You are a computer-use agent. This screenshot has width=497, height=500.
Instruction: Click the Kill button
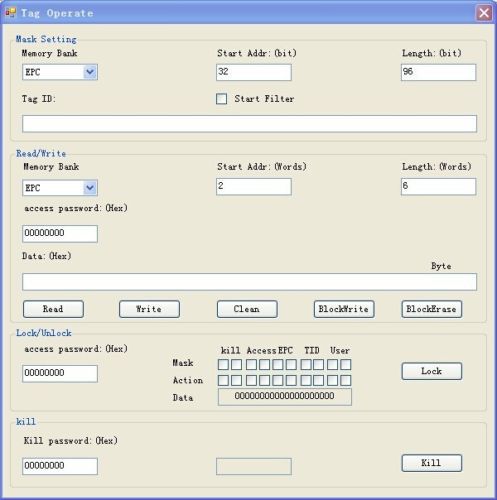click(x=431, y=463)
